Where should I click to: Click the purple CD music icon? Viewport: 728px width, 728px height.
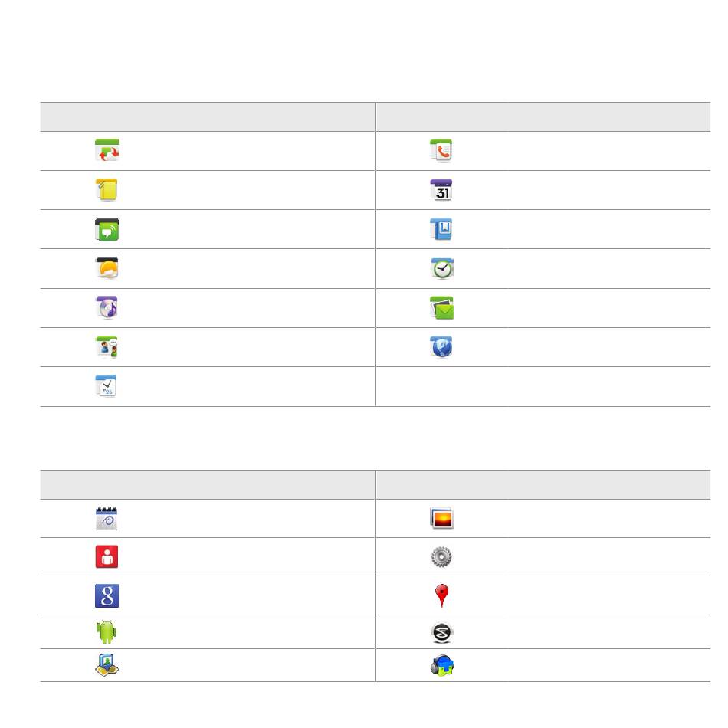(107, 308)
